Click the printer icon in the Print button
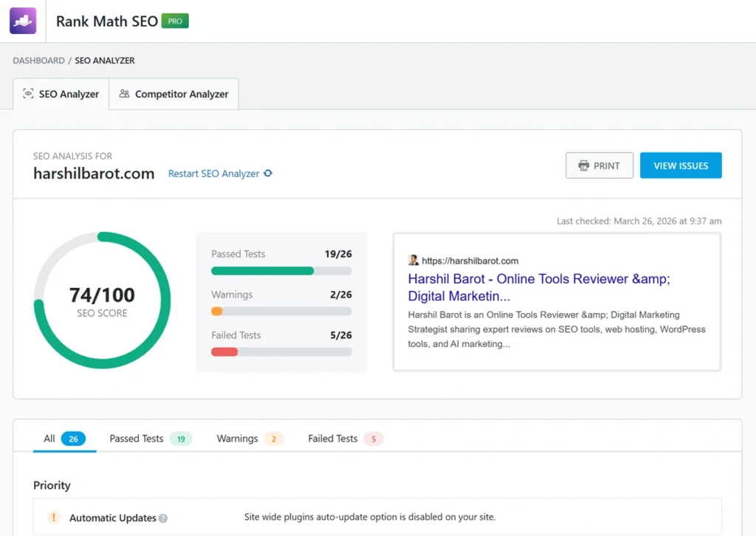The width and height of the screenshot is (756, 536). pyautogui.click(x=584, y=165)
